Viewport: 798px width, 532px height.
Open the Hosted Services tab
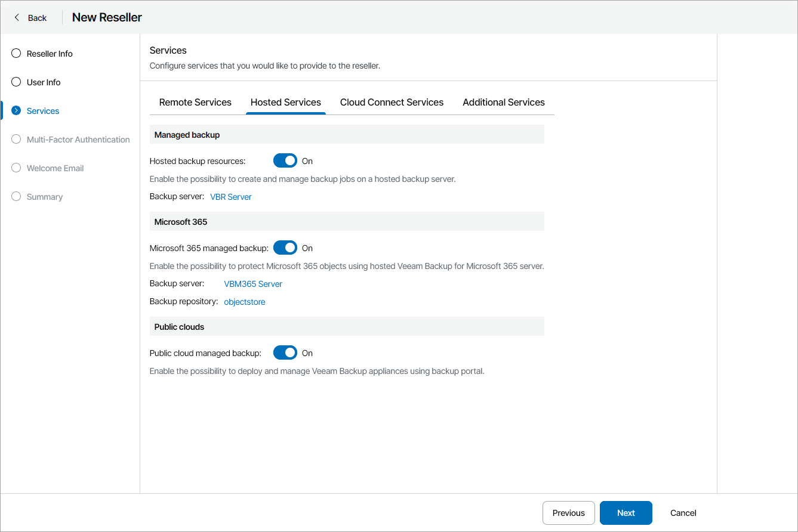[286, 102]
